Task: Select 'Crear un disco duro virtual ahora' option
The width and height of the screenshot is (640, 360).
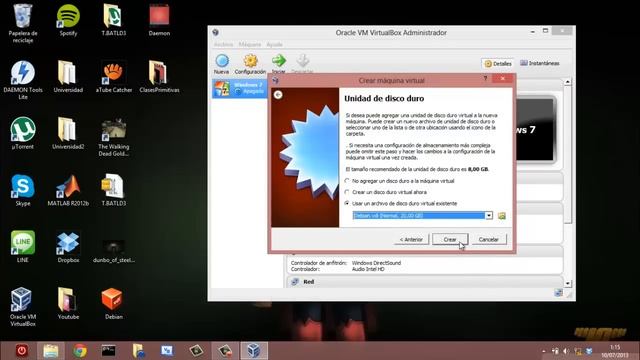Action: click(x=347, y=192)
